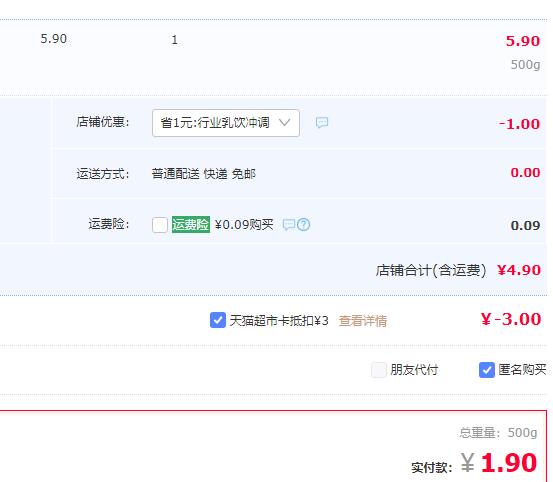Uncheck the 匿名购买 checkbox
553x482 pixels.
(x=487, y=370)
